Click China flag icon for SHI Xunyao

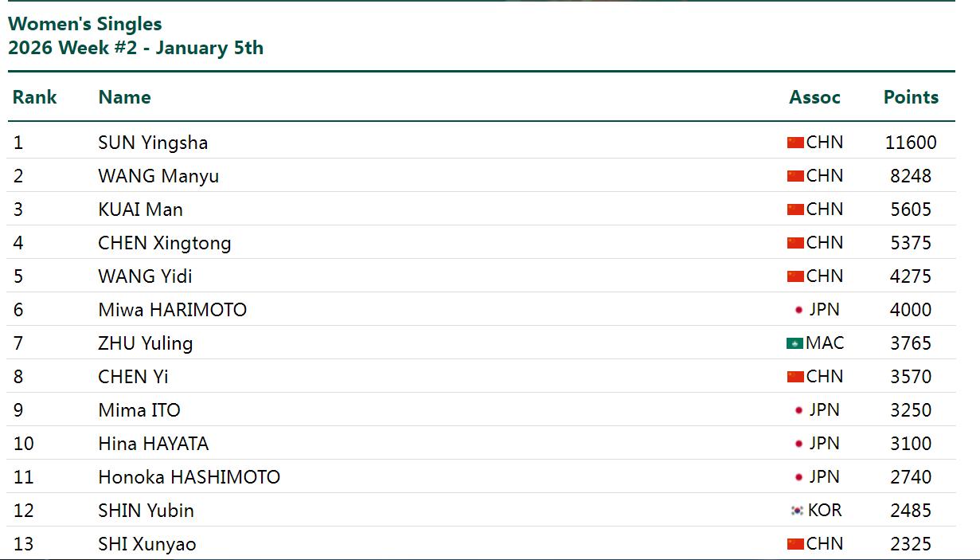click(795, 544)
